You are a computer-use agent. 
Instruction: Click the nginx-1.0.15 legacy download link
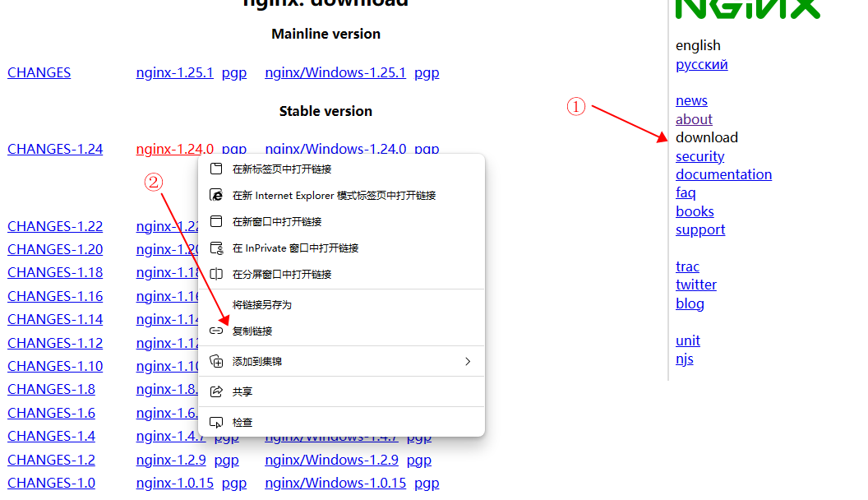tap(174, 483)
